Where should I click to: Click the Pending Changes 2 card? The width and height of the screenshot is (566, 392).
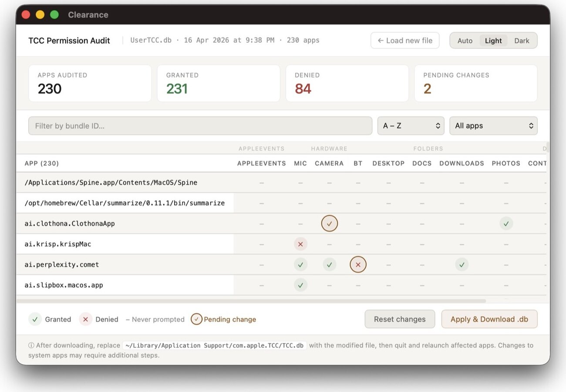point(475,84)
